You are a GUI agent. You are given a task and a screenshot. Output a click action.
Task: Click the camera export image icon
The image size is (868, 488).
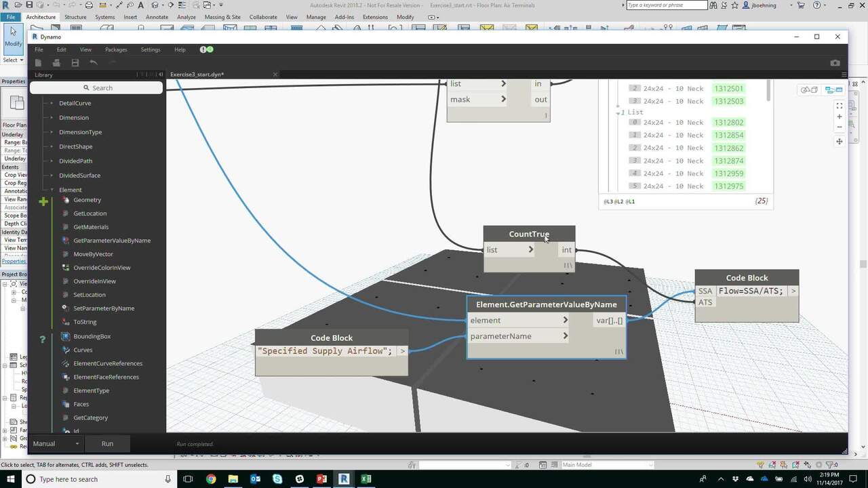coord(835,63)
